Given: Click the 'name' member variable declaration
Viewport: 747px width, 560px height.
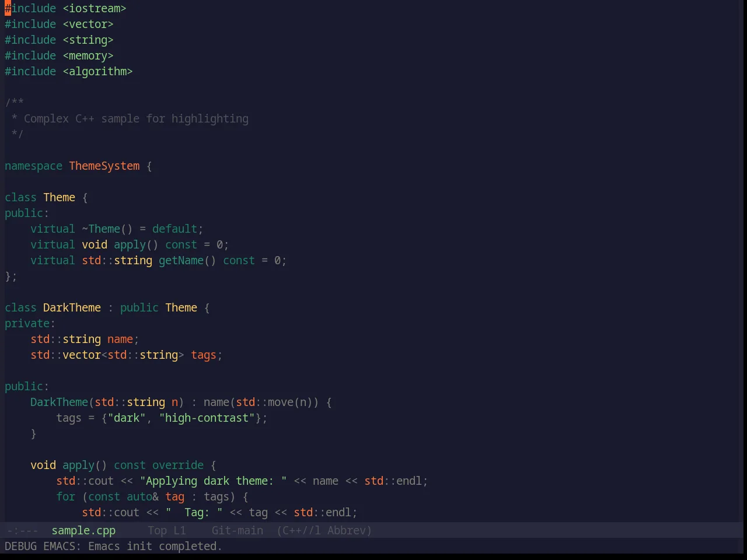Looking at the screenshot, I should point(120,339).
